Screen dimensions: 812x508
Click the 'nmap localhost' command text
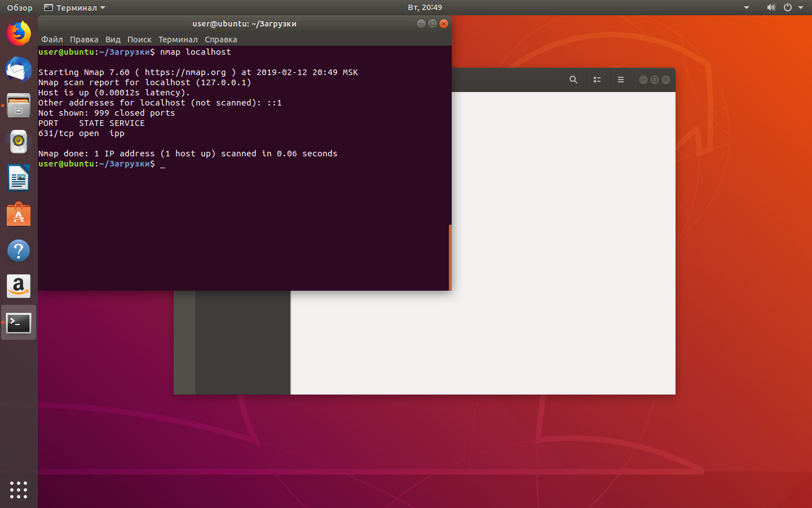coord(196,52)
